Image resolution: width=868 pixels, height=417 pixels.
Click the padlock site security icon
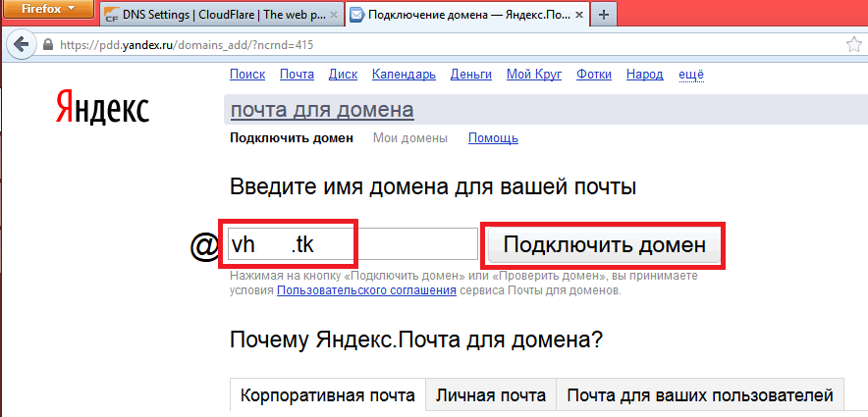(46, 46)
